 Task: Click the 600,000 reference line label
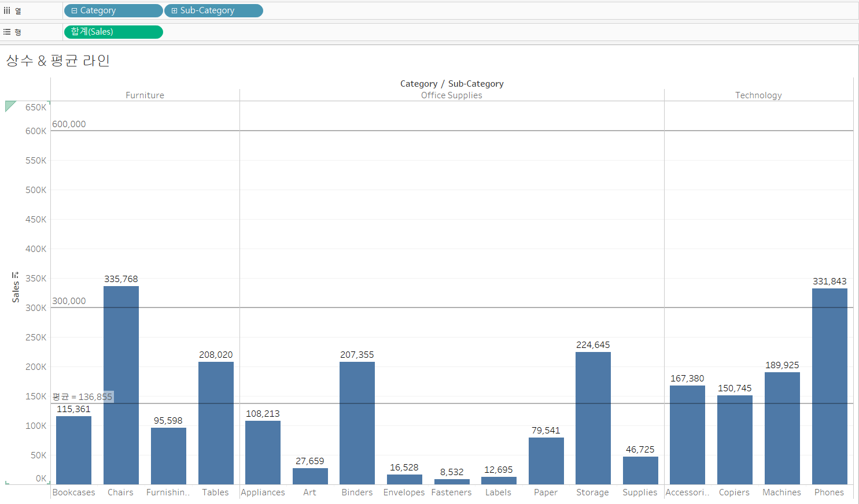[69, 124]
